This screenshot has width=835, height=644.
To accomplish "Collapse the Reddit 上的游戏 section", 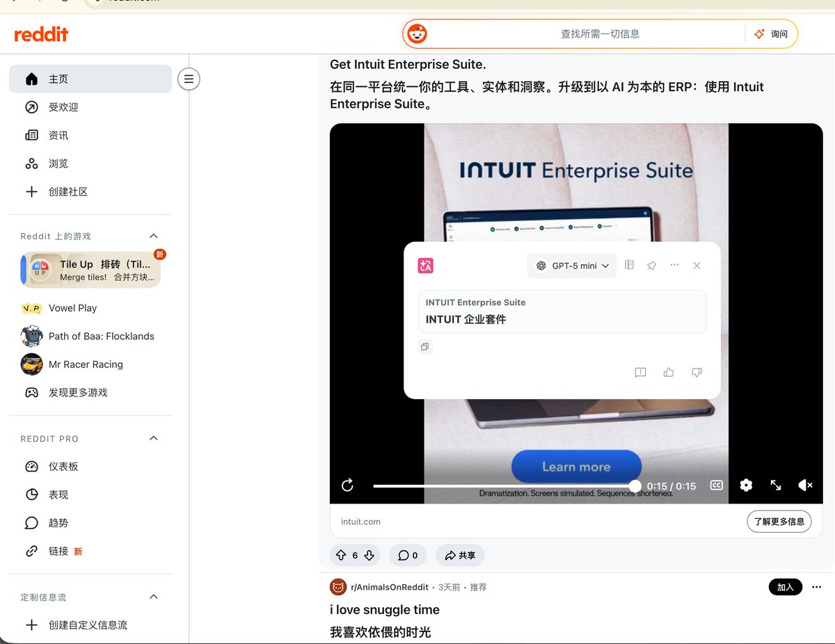I will pos(154,236).
